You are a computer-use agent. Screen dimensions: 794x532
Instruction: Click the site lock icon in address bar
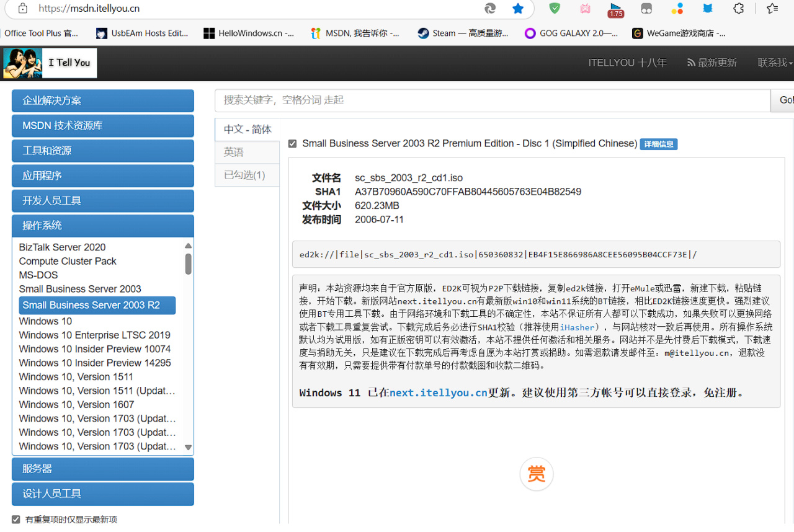click(23, 8)
